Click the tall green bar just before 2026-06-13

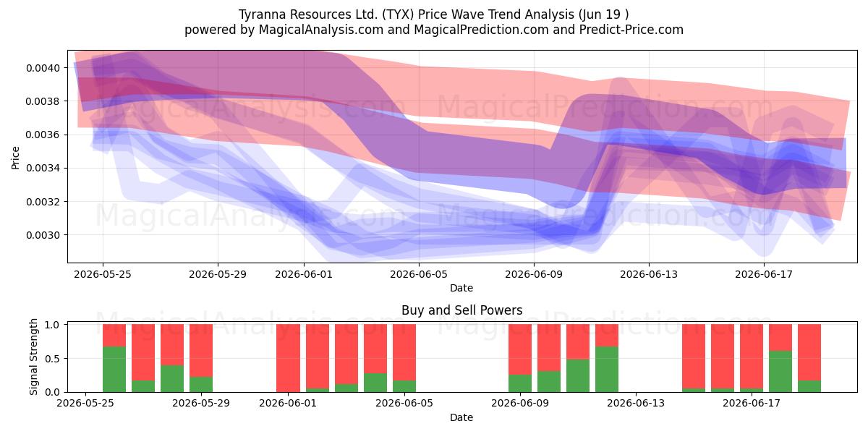tap(606, 369)
